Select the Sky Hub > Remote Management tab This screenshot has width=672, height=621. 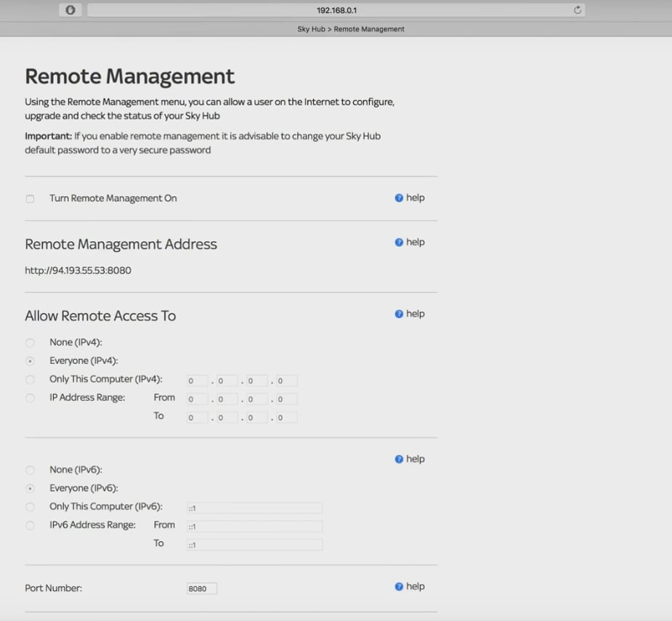351,29
